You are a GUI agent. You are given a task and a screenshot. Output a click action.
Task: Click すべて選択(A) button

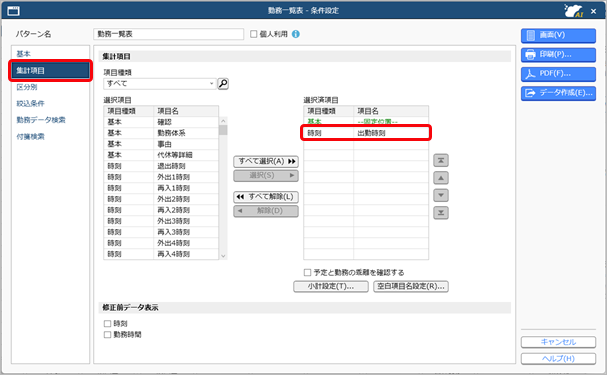[266, 161]
